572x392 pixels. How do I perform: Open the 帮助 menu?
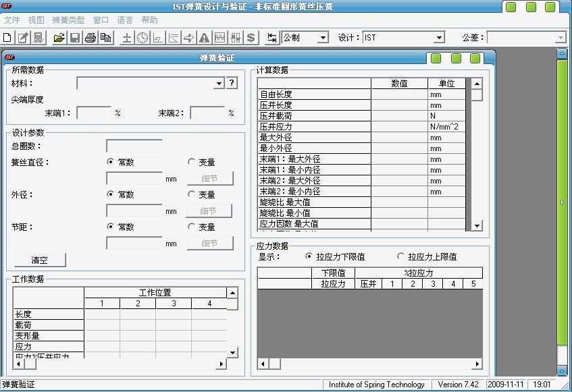[149, 20]
